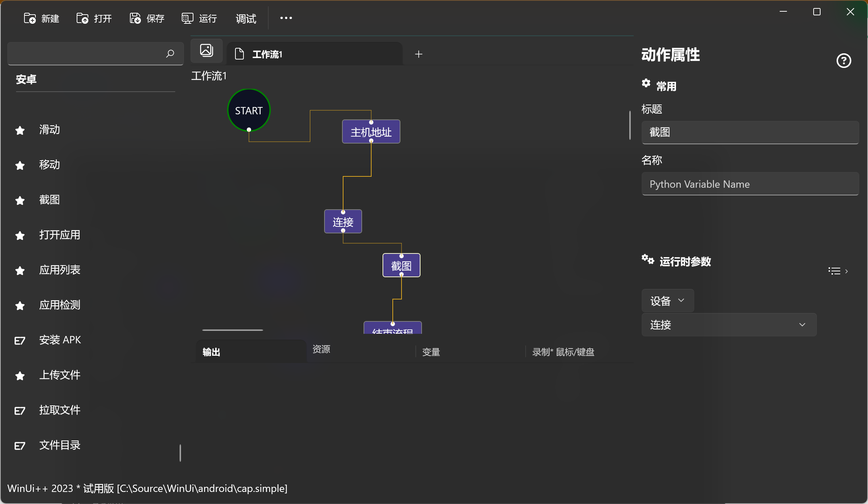Click the 调试 debug button
Viewport: 868px width, 504px height.
[246, 19]
